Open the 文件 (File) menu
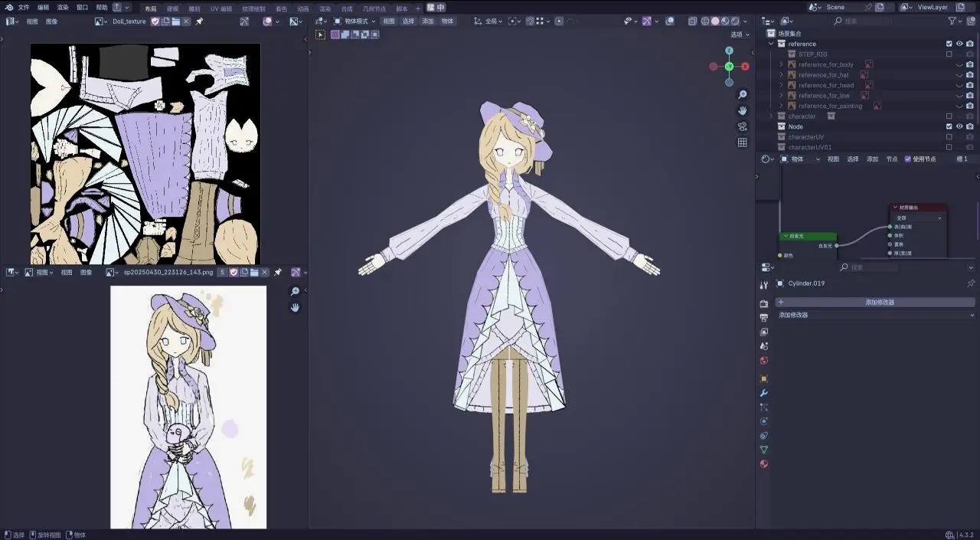Viewport: 980px width, 540px height. [x=24, y=7]
